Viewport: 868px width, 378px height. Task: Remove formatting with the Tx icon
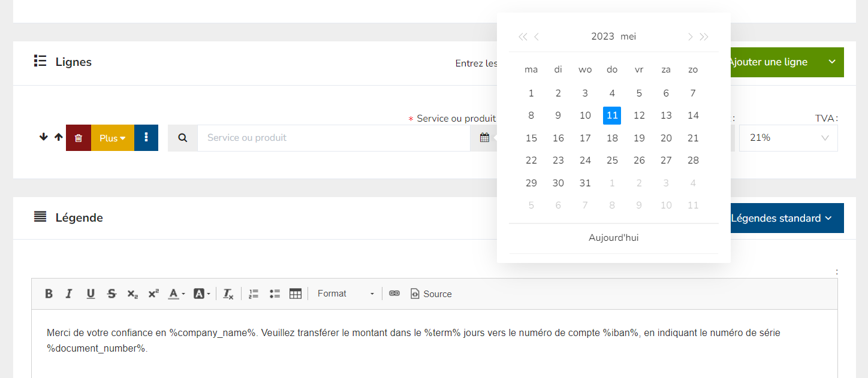[x=228, y=294]
